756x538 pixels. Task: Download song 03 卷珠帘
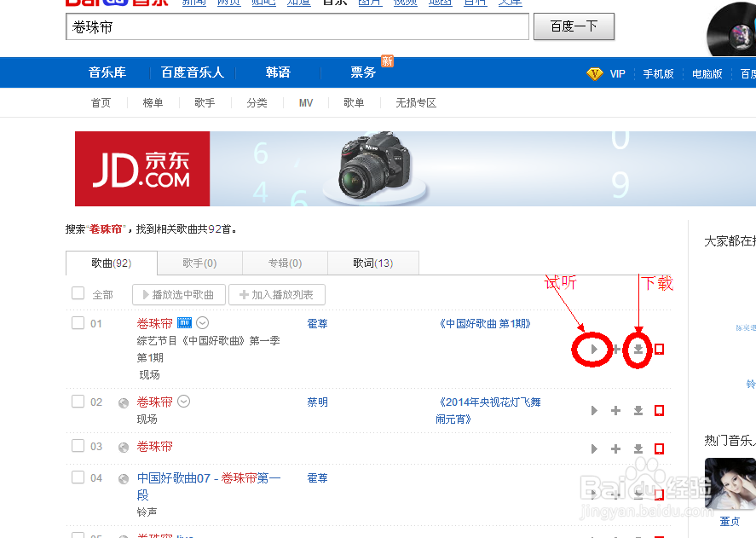click(x=638, y=448)
